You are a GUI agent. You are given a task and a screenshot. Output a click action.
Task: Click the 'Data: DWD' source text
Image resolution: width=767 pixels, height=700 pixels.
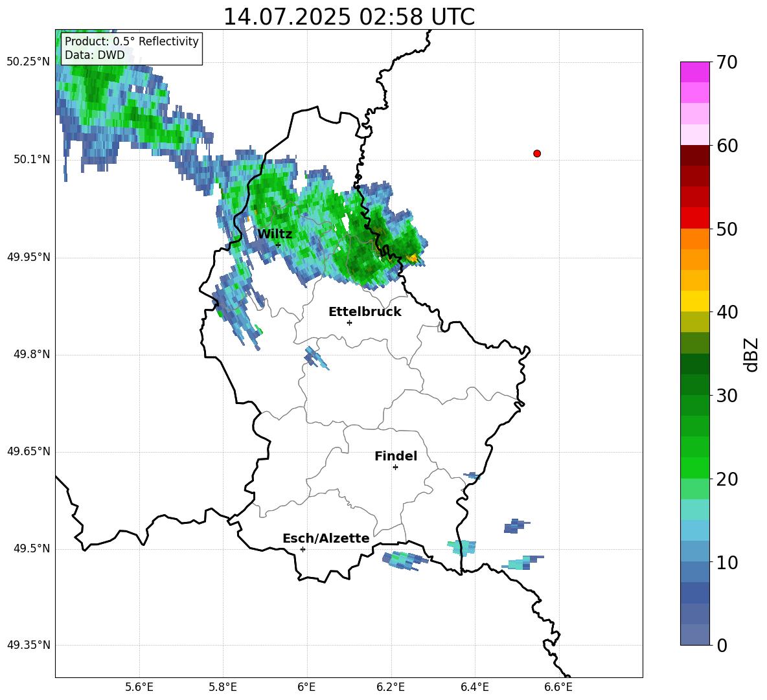(x=95, y=55)
